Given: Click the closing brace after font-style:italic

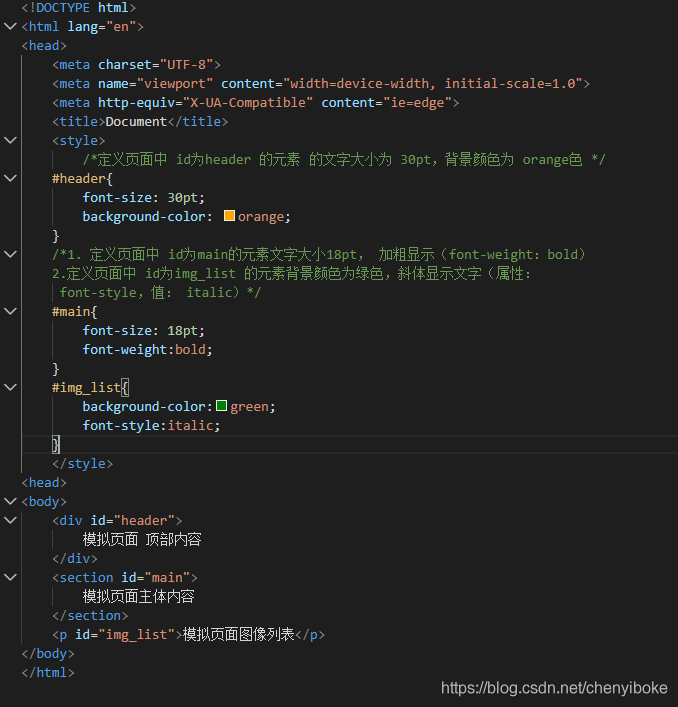Looking at the screenshot, I should click(56, 445).
